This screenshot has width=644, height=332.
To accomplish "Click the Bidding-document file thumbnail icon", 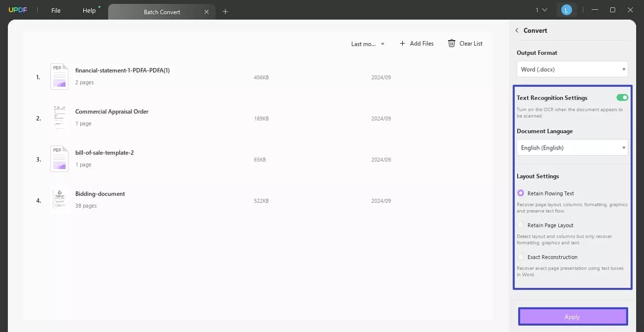I will [59, 199].
